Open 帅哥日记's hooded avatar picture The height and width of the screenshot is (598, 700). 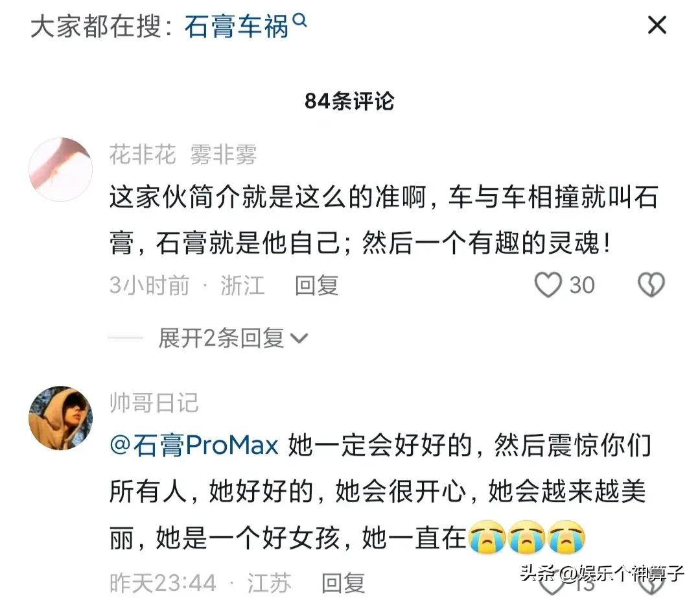coord(61,418)
